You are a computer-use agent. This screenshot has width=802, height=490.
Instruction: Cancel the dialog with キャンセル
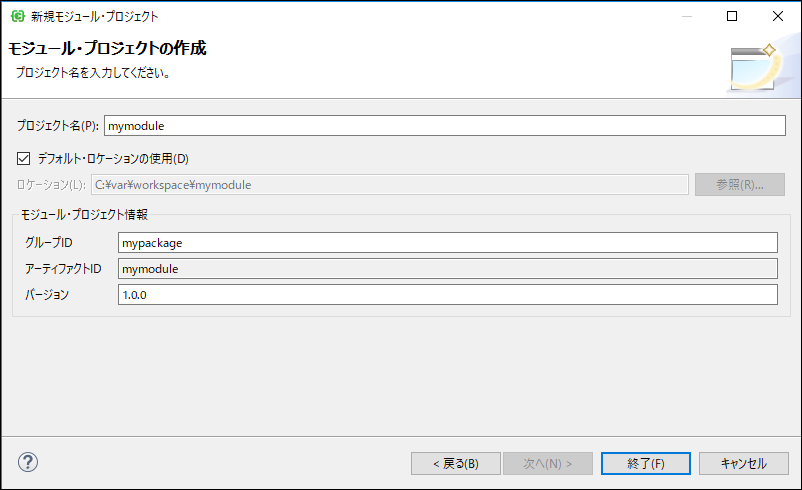(x=741, y=463)
